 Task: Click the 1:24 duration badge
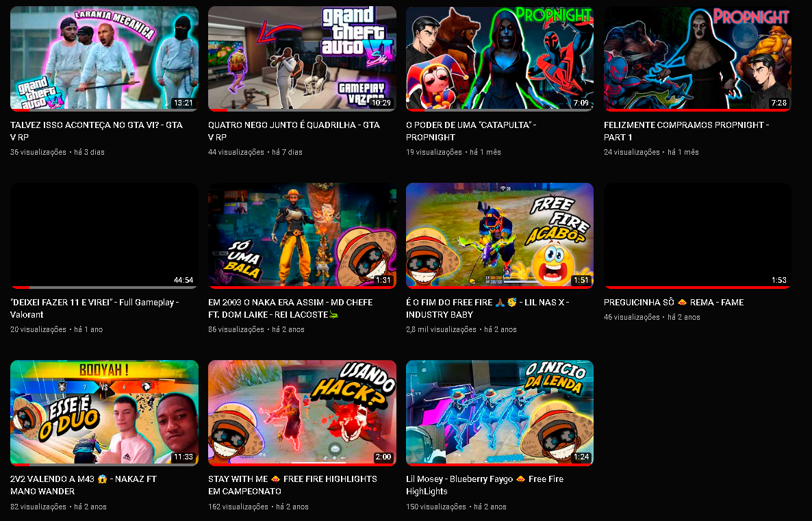pyautogui.click(x=581, y=457)
